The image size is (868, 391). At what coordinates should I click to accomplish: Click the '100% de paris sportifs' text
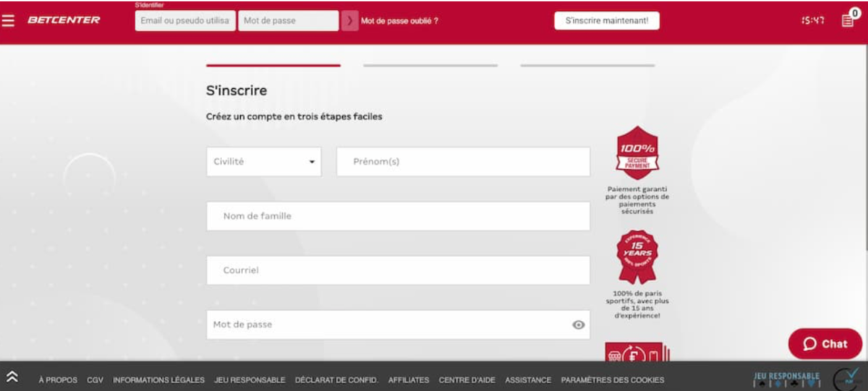pyautogui.click(x=638, y=304)
